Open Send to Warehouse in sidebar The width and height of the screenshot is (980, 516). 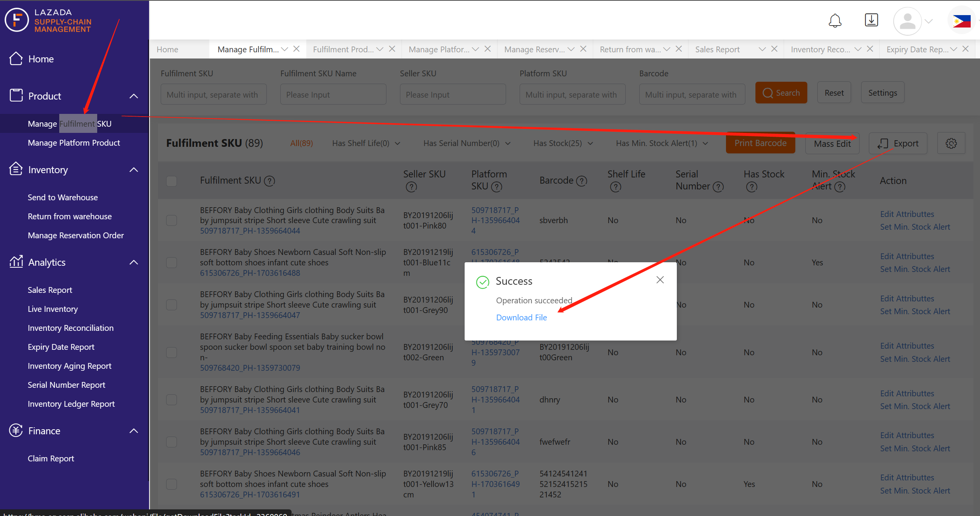coord(63,197)
